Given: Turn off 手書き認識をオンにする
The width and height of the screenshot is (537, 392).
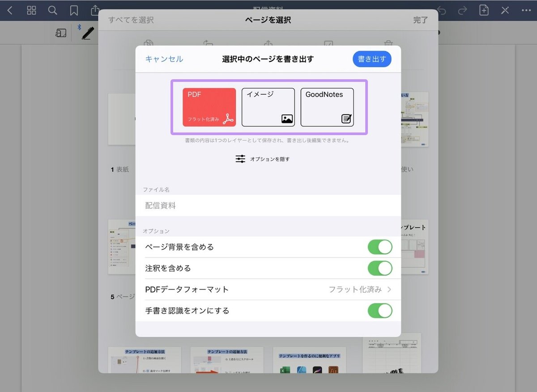Looking at the screenshot, I should (380, 311).
